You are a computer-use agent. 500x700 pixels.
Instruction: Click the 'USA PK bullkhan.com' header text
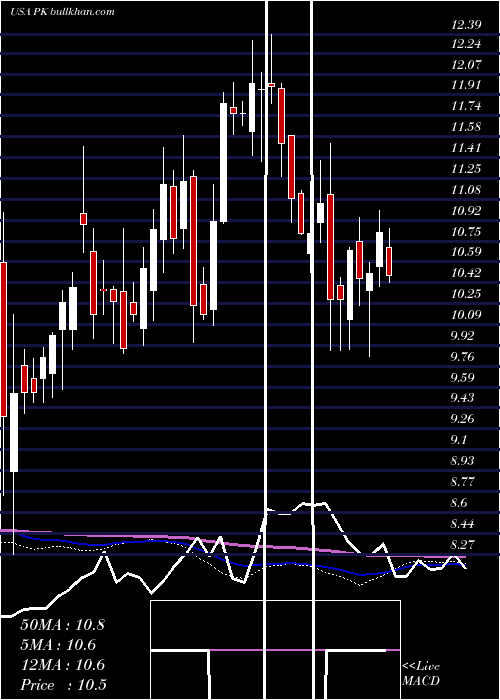point(62,12)
